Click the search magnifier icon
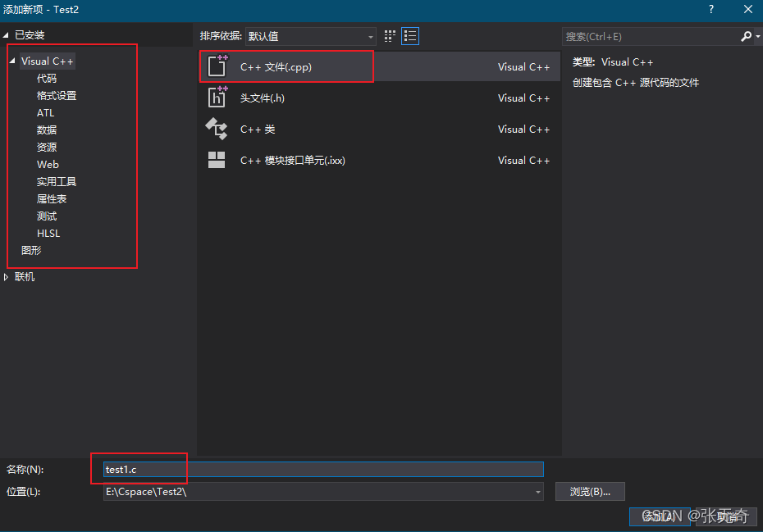 point(746,36)
